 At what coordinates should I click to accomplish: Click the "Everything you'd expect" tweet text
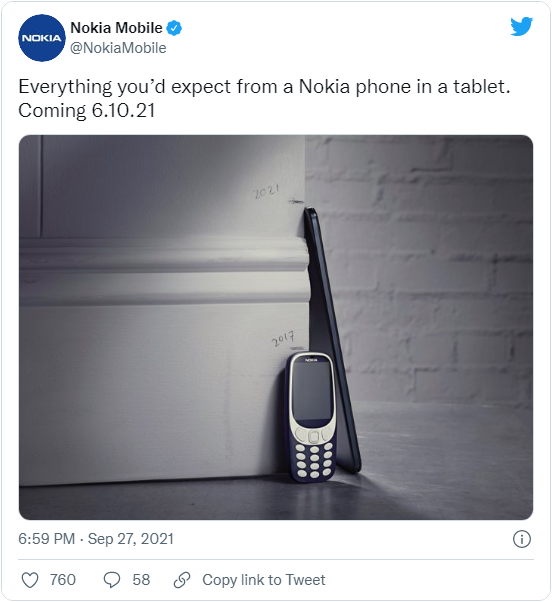tap(264, 87)
